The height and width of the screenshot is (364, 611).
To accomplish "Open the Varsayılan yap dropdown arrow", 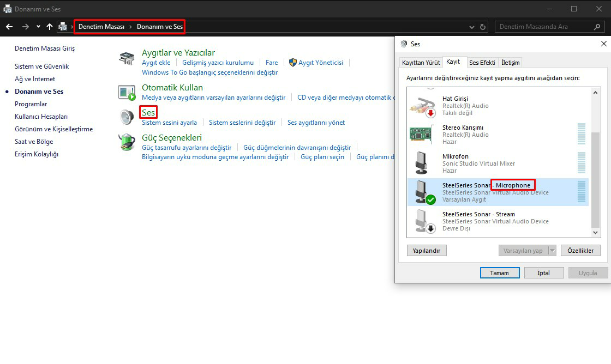I will (552, 251).
